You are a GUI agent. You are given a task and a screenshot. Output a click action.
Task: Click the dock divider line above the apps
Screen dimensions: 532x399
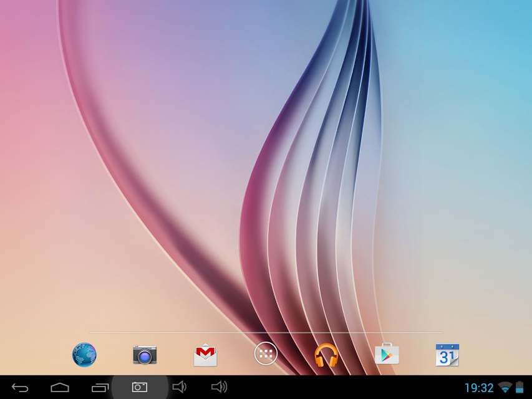[x=266, y=332]
